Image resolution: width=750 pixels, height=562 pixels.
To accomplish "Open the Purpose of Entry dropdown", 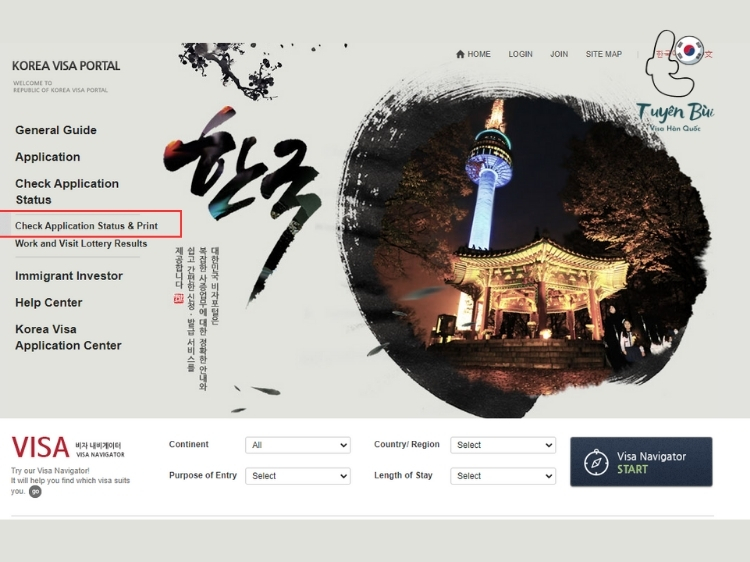I will click(x=298, y=476).
